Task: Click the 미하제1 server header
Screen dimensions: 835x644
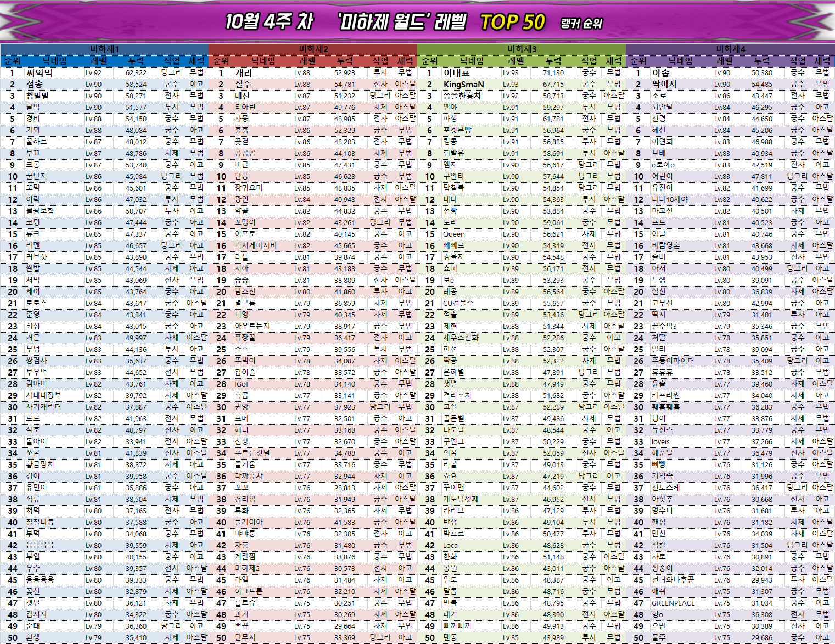Action: 104,49
